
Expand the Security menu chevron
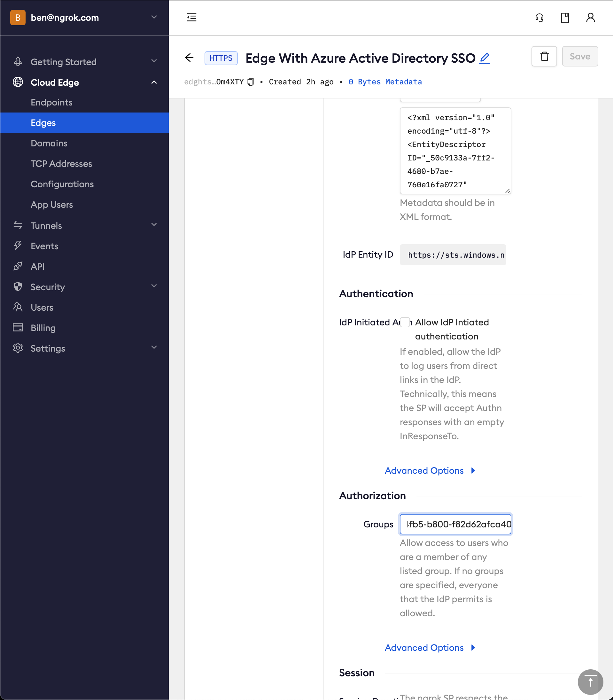(x=154, y=286)
